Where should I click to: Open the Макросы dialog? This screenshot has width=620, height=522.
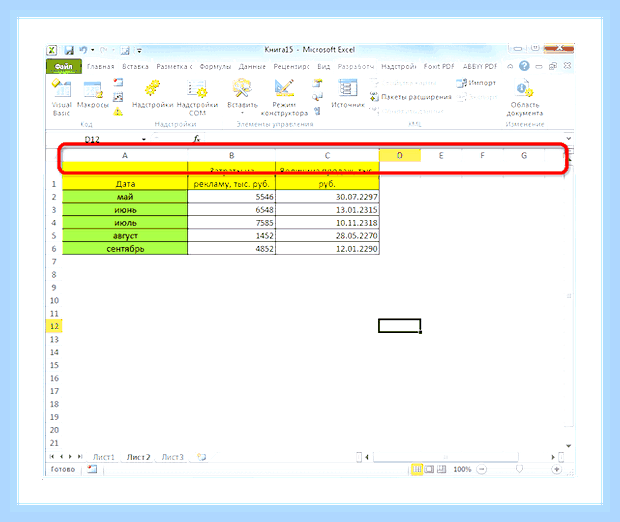tap(93, 94)
